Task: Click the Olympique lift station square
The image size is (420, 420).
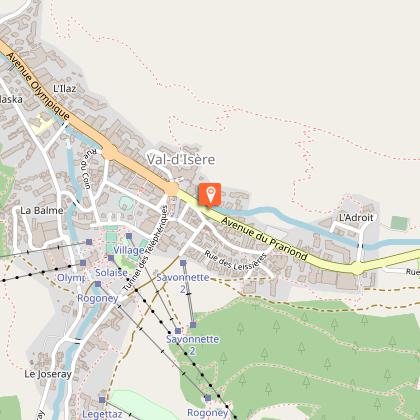Action: [x=83, y=263]
